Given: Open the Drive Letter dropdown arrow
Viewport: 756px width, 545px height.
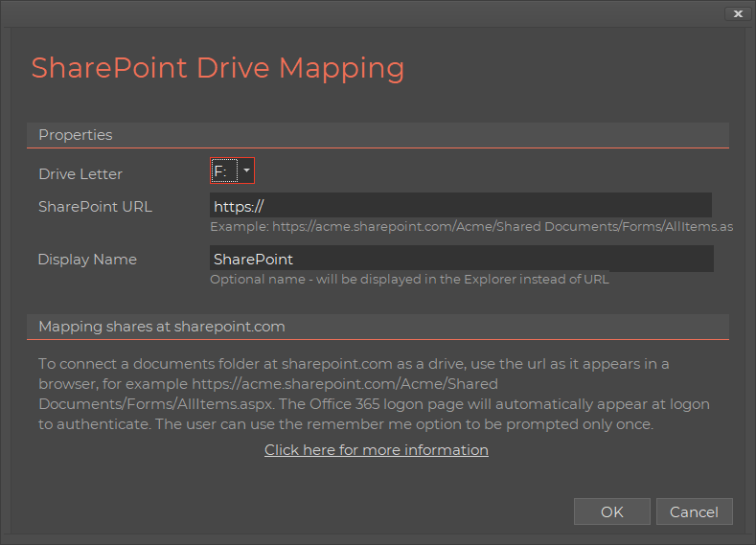Looking at the screenshot, I should click(x=246, y=170).
